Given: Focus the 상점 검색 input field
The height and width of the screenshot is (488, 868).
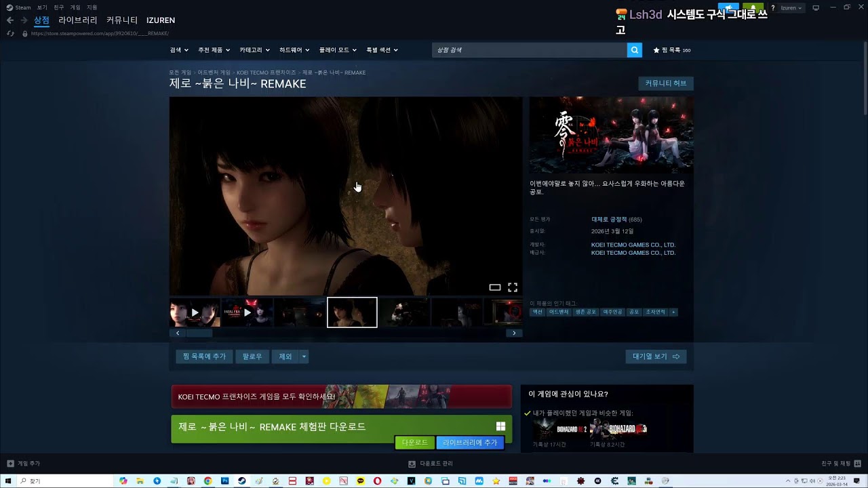Looking at the screenshot, I should (x=529, y=50).
